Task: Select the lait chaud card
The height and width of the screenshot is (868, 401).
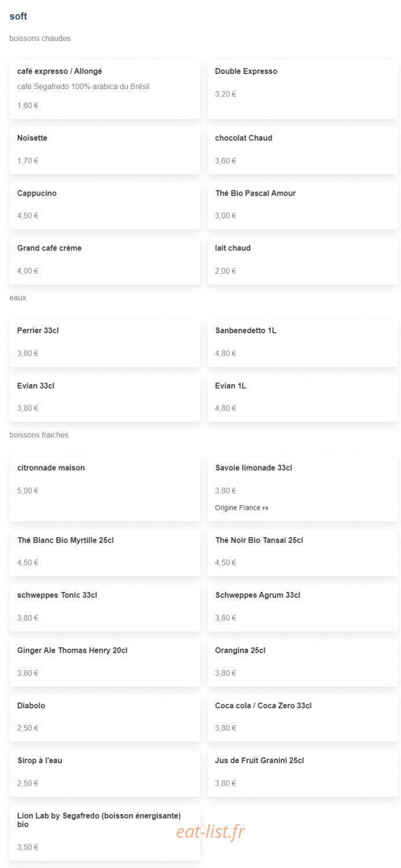Action: tap(303, 260)
